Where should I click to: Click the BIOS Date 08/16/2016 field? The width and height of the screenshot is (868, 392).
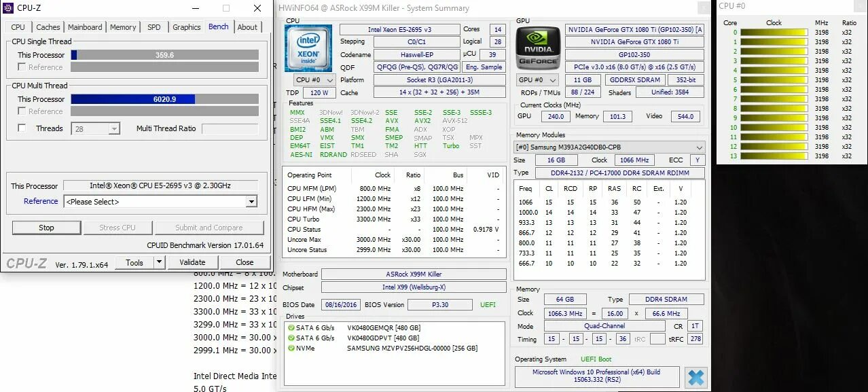coord(340,305)
